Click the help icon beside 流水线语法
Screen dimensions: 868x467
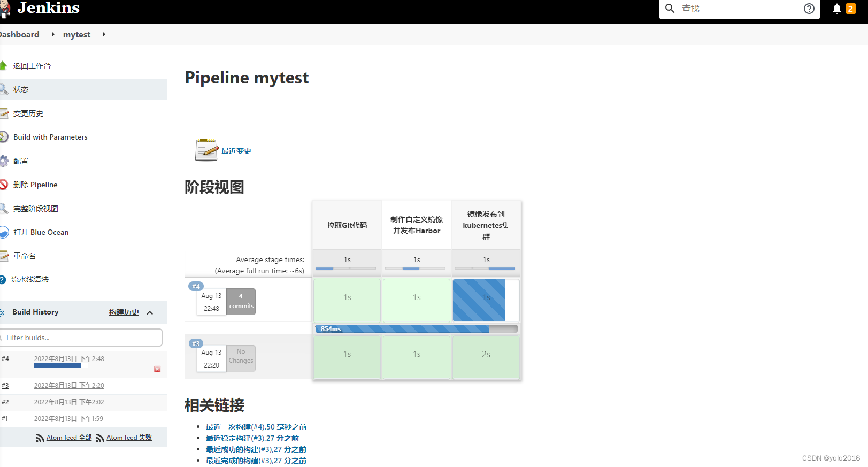pyautogui.click(x=2, y=279)
